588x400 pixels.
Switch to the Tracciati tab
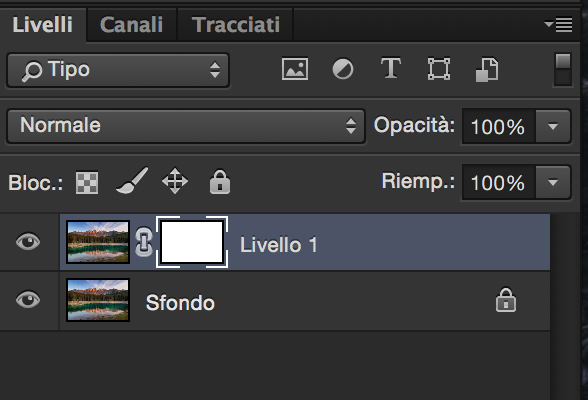[x=236, y=25]
